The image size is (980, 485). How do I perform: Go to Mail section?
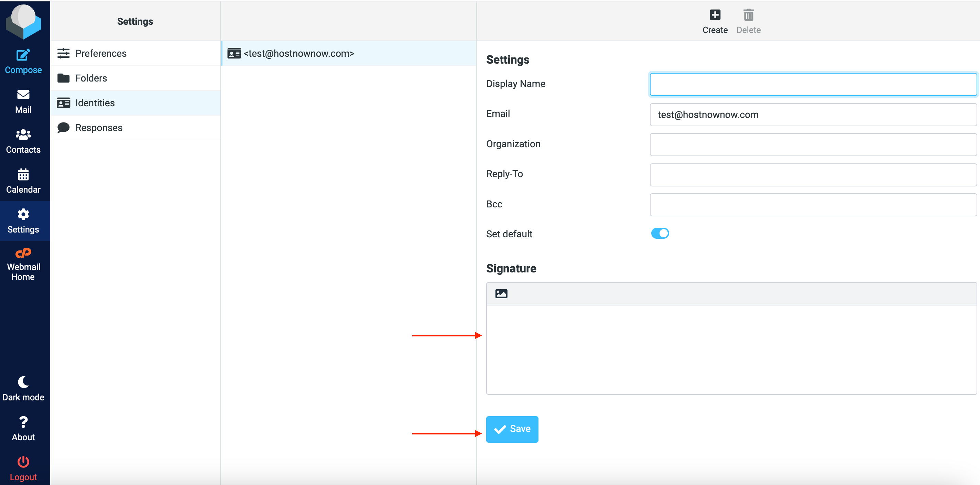click(x=23, y=102)
